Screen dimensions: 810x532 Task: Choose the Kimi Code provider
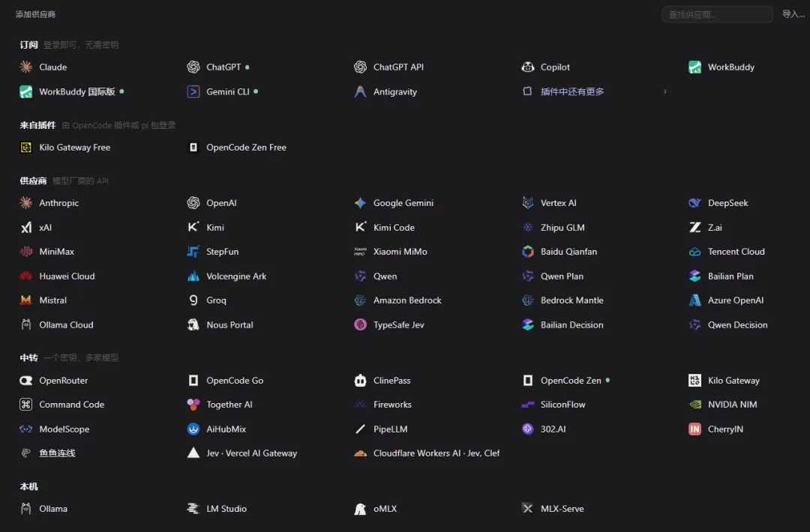(x=384, y=228)
